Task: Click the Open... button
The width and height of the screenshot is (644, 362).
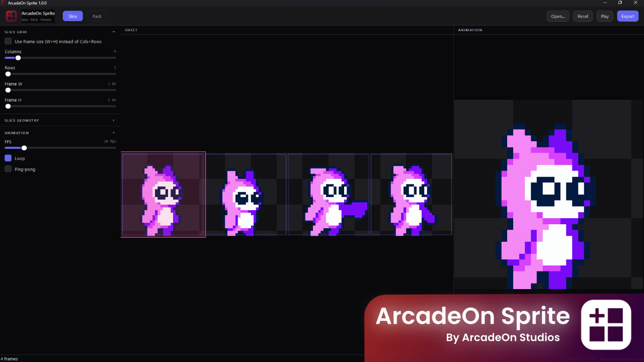Action: pos(558,16)
